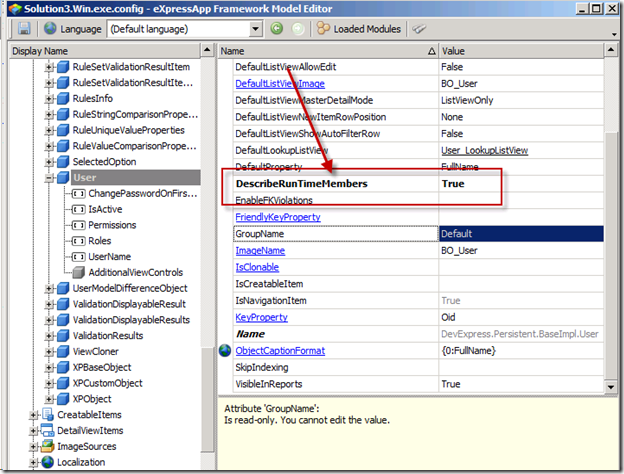The image size is (624, 474).
Task: Click the disabled forward arrow button
Action: click(298, 29)
